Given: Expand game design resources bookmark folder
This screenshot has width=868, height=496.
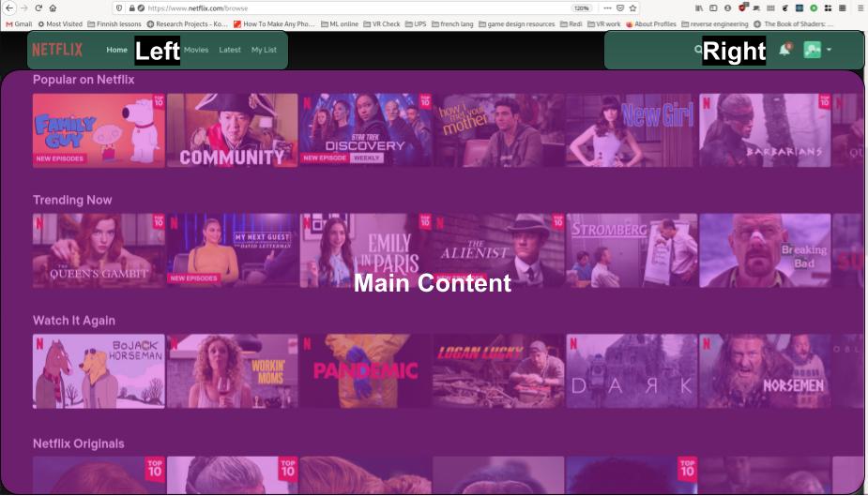Looking at the screenshot, I should coord(516,24).
